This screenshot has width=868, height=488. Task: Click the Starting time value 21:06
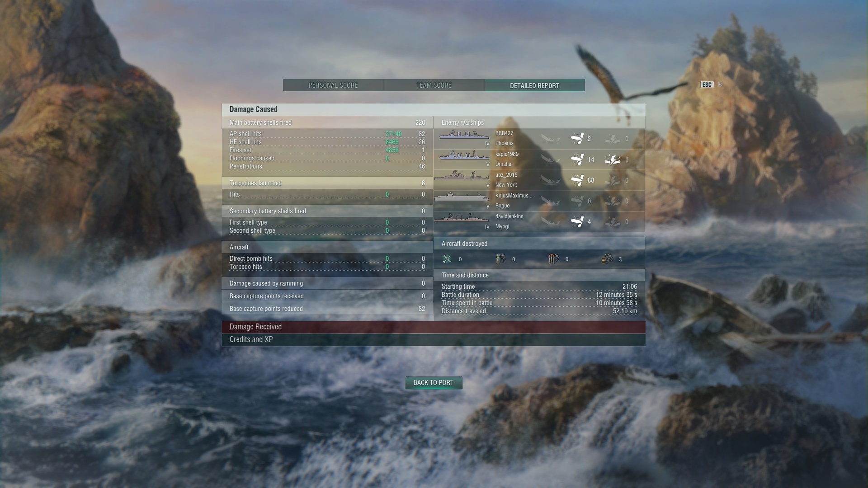click(629, 286)
